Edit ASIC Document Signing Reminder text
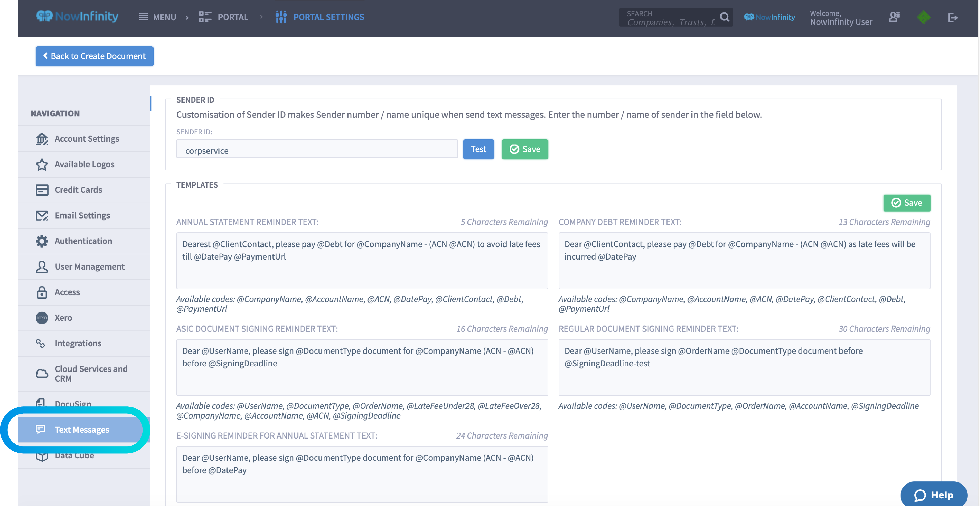This screenshot has height=506, width=980. 362,367
